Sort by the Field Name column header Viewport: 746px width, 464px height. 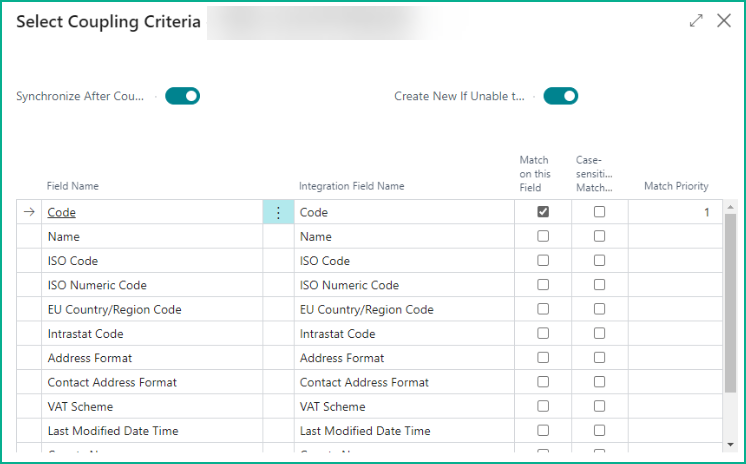tap(72, 186)
